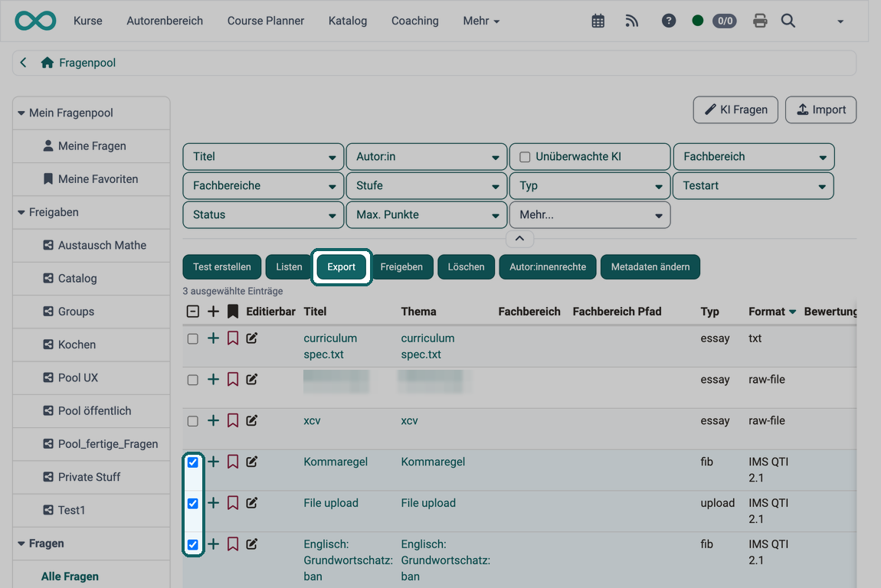Open the calendar icon in top bar

[598, 21]
